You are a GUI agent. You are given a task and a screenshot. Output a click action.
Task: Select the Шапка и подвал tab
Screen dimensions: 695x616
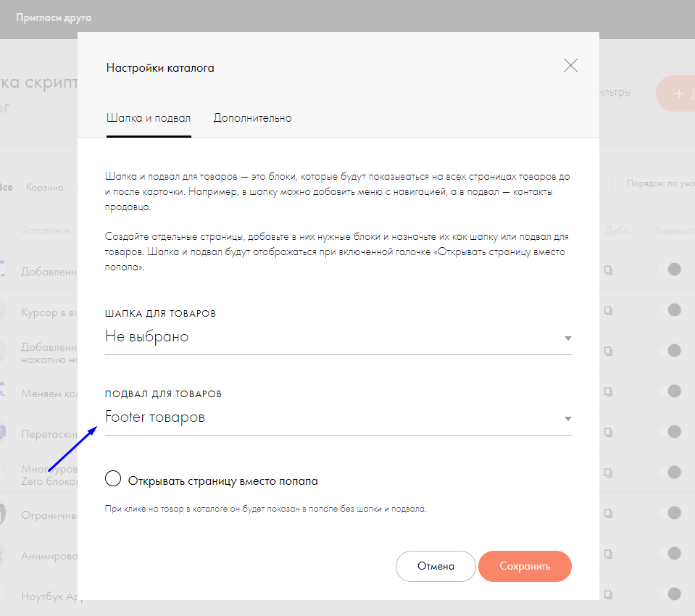pyautogui.click(x=149, y=117)
